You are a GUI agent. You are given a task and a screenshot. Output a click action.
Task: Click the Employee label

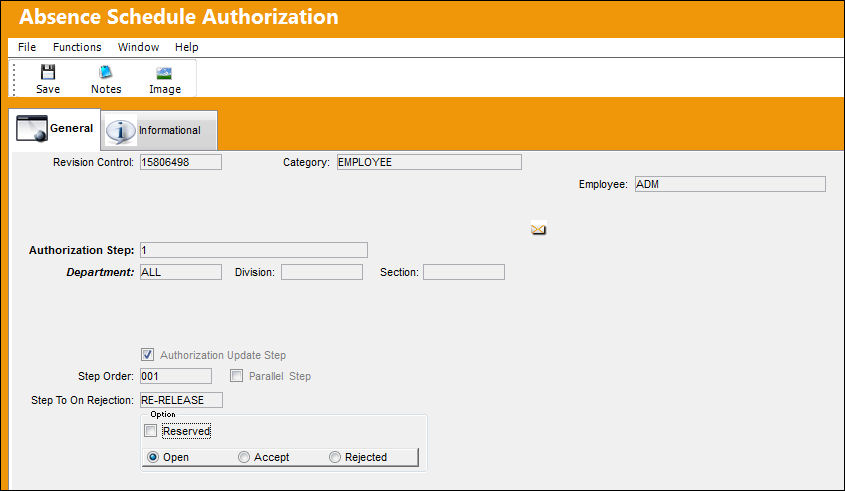pos(603,184)
